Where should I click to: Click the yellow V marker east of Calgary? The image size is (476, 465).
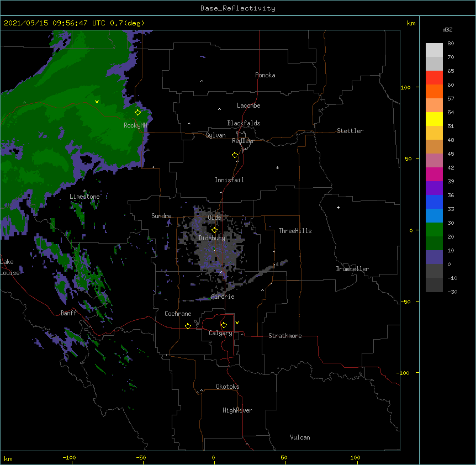point(237,323)
